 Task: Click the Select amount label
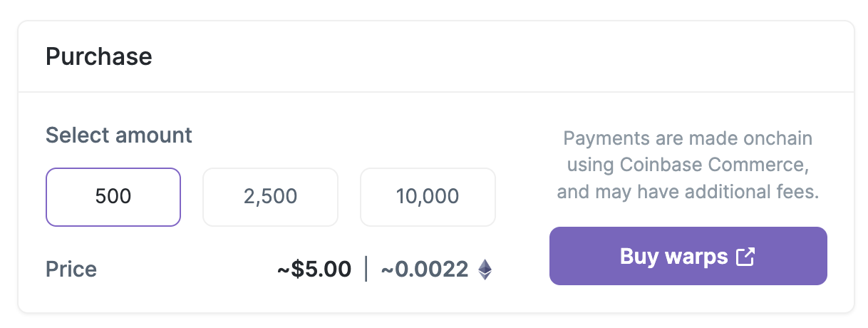pos(119,135)
